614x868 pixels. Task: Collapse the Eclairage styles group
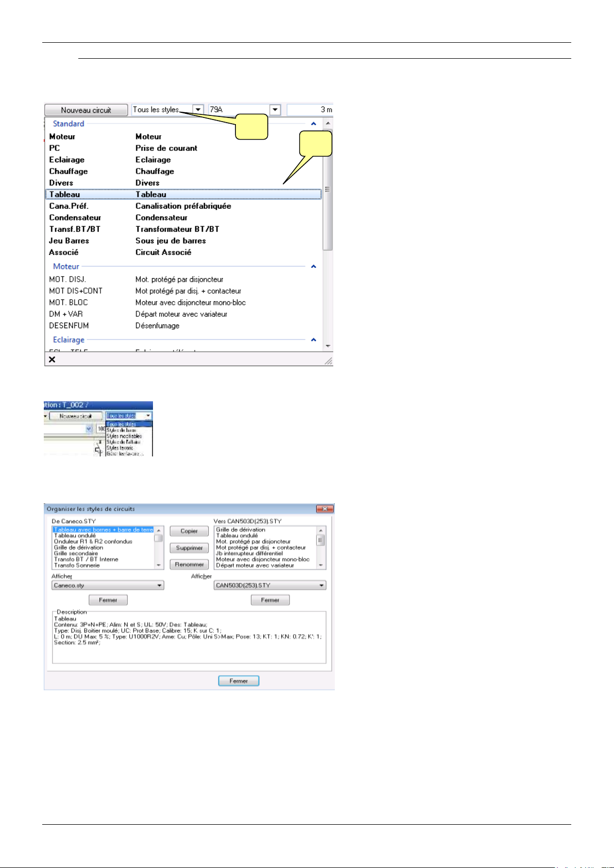tap(313, 339)
